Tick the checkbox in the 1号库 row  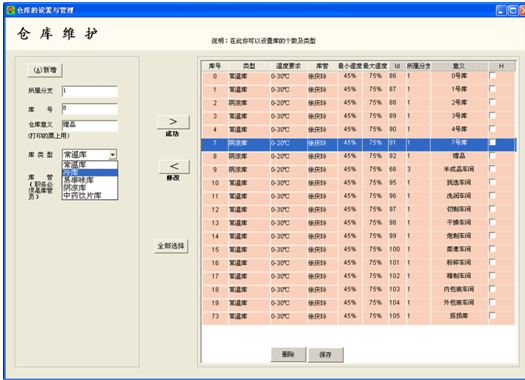492,89
